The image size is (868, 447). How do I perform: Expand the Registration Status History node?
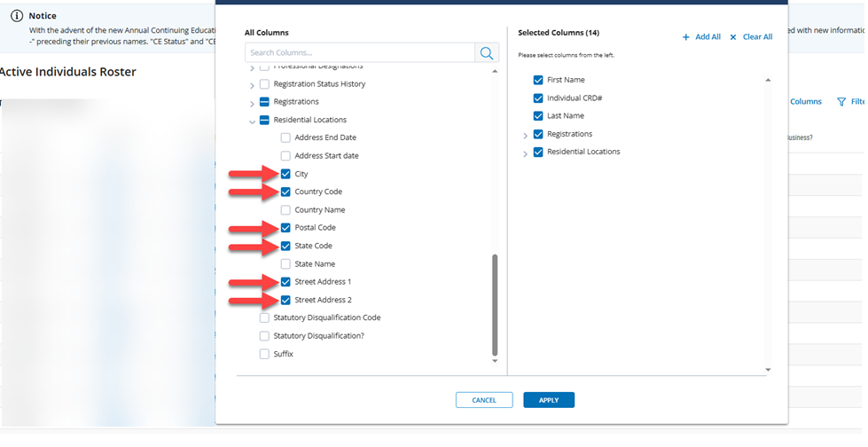click(253, 85)
